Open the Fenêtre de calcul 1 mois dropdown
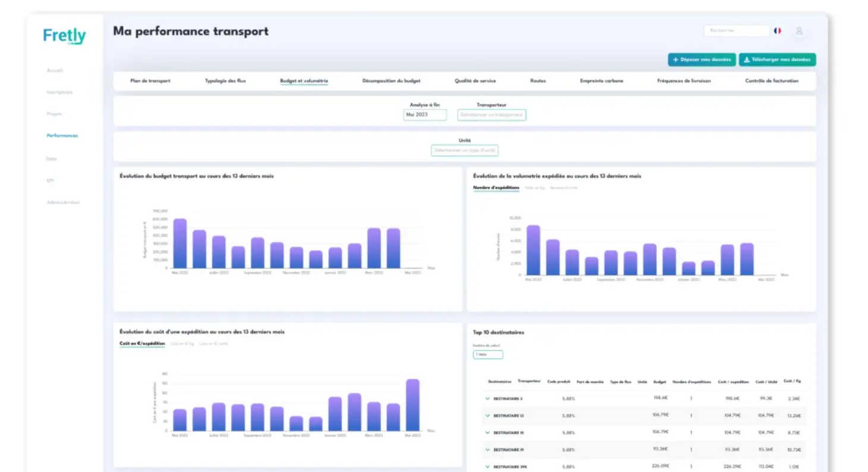 pos(488,354)
